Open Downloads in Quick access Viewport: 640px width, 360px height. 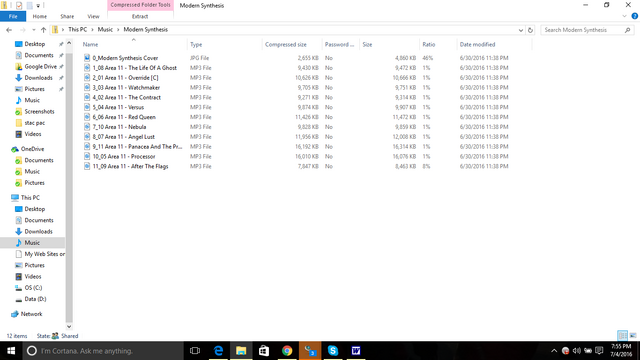point(38,78)
